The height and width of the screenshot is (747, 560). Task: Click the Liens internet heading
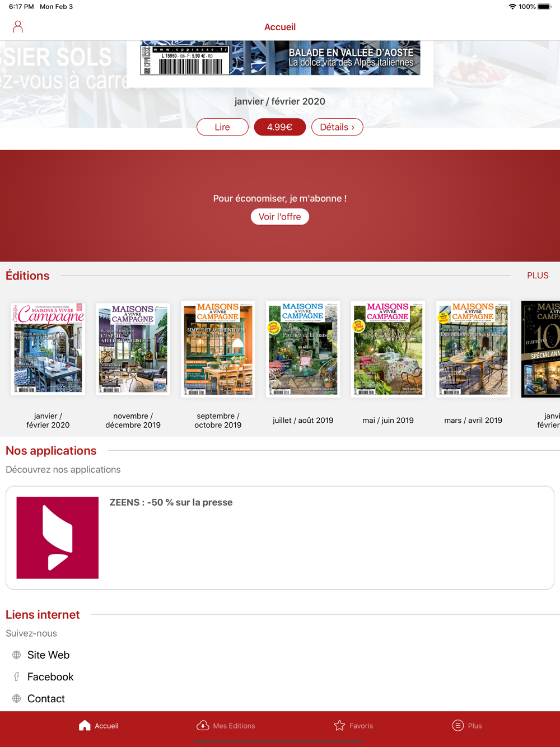43,615
